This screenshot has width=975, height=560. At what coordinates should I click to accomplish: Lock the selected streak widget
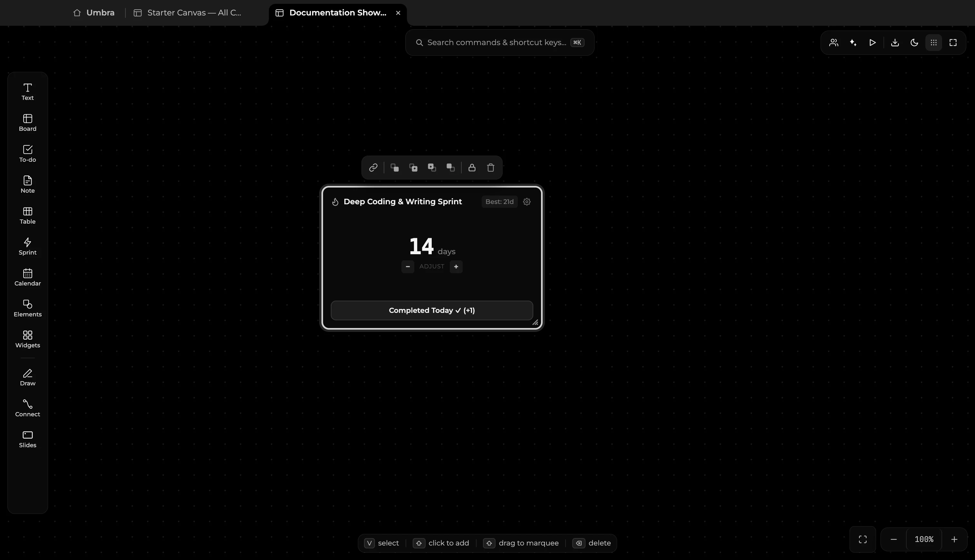(x=472, y=168)
